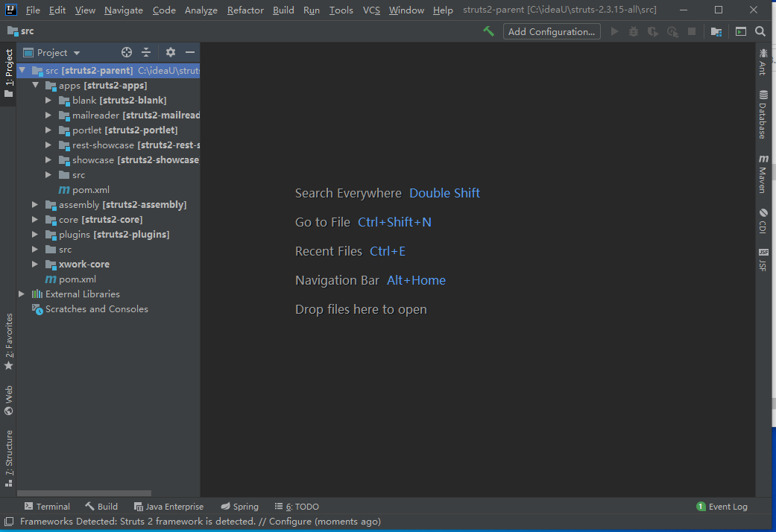Open the Analyze menu
This screenshot has width=776, height=532.
tap(201, 10)
